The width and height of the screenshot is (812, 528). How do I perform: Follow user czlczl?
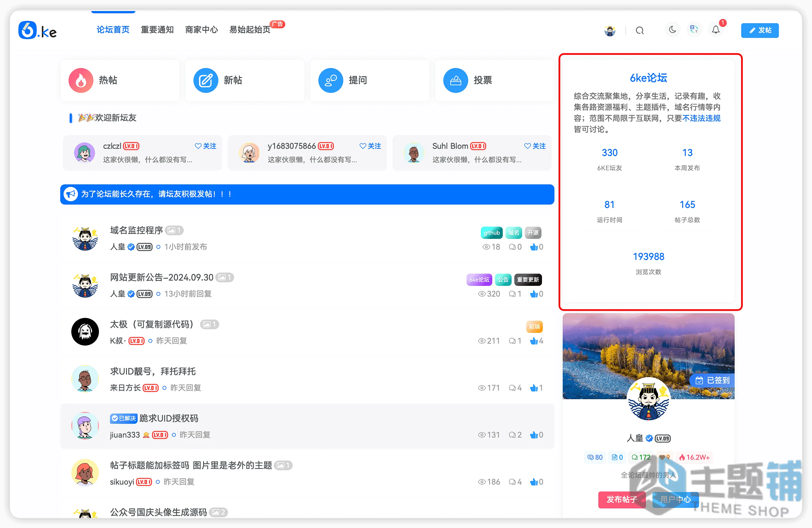(x=205, y=146)
